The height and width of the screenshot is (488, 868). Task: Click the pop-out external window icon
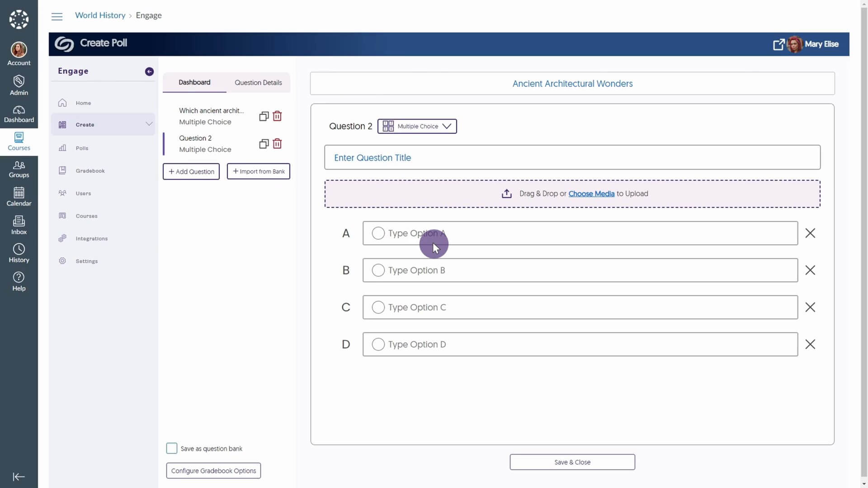point(778,44)
